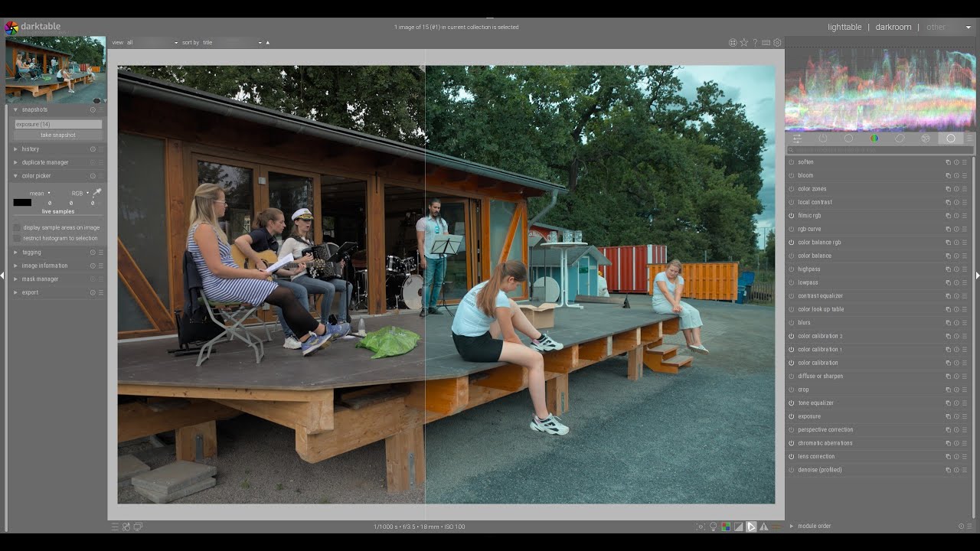
Task: Open quick presets menu at bottom left
Action: [x=115, y=527]
